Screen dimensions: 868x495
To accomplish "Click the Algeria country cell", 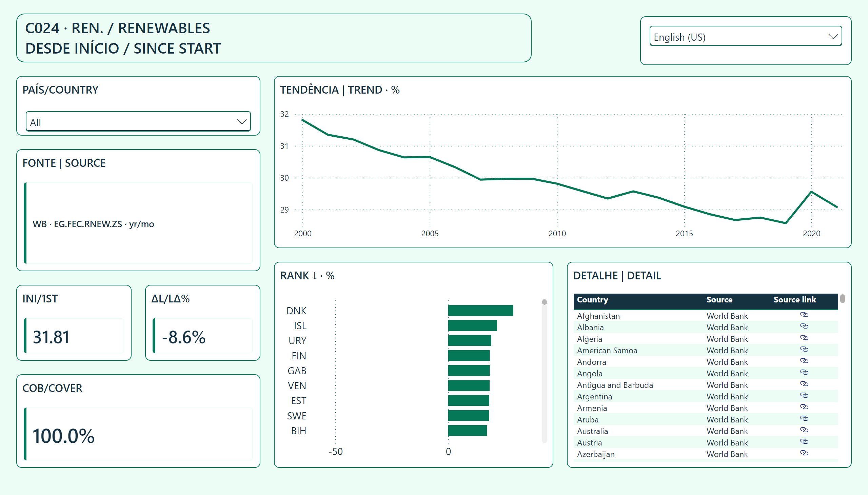I will [x=590, y=339].
